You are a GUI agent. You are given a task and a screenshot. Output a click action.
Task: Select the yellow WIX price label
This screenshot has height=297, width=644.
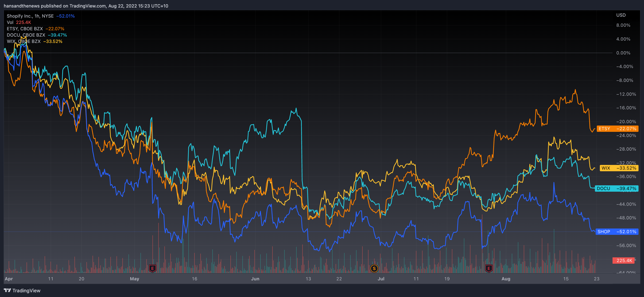619,168
